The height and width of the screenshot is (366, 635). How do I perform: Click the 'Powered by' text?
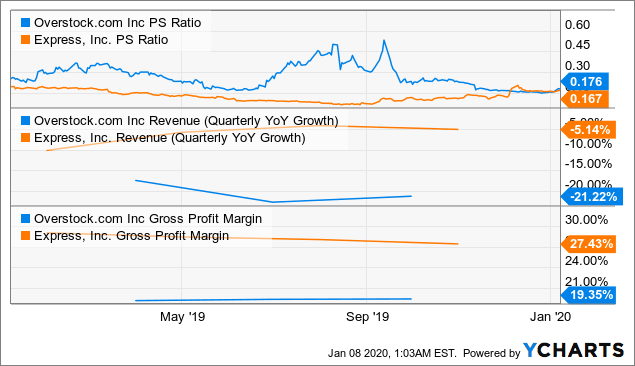coord(491,353)
